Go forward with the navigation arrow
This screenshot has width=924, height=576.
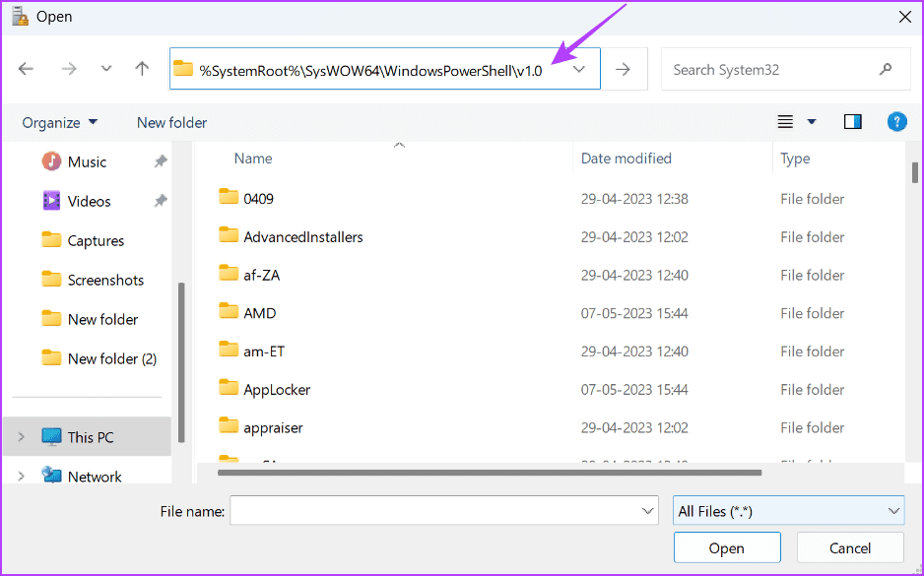click(69, 69)
